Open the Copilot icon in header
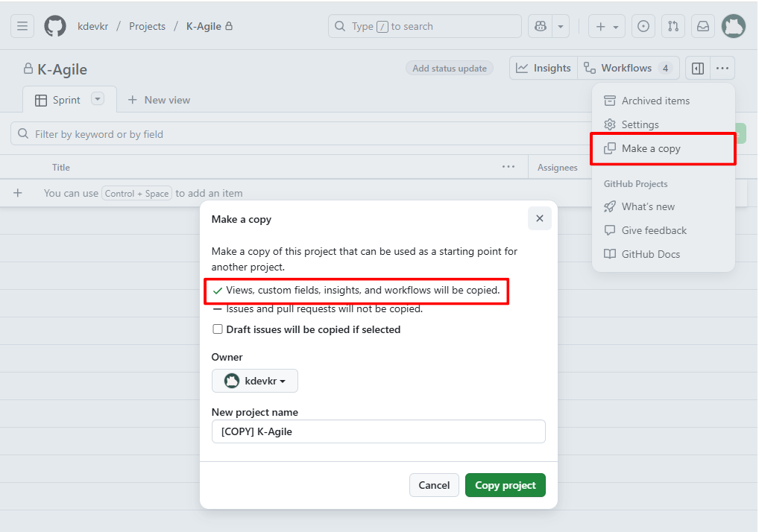Screen dimensions: 759x532 pos(540,26)
